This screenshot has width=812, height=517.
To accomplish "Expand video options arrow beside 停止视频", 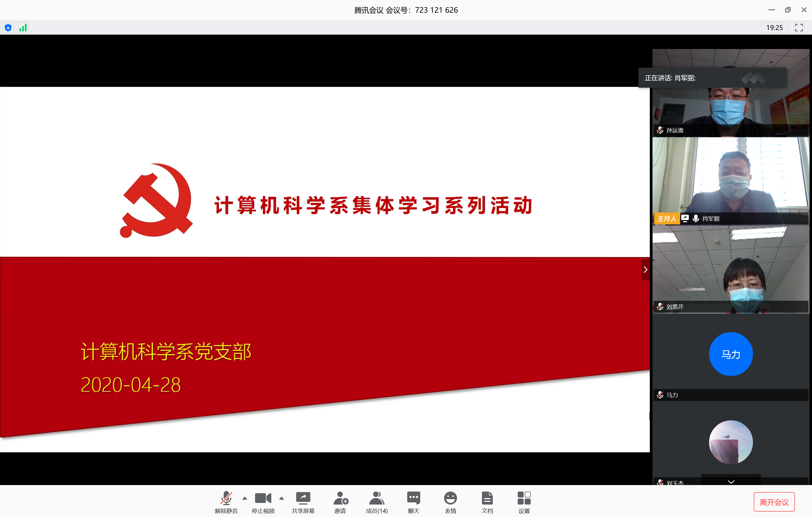I will [282, 498].
